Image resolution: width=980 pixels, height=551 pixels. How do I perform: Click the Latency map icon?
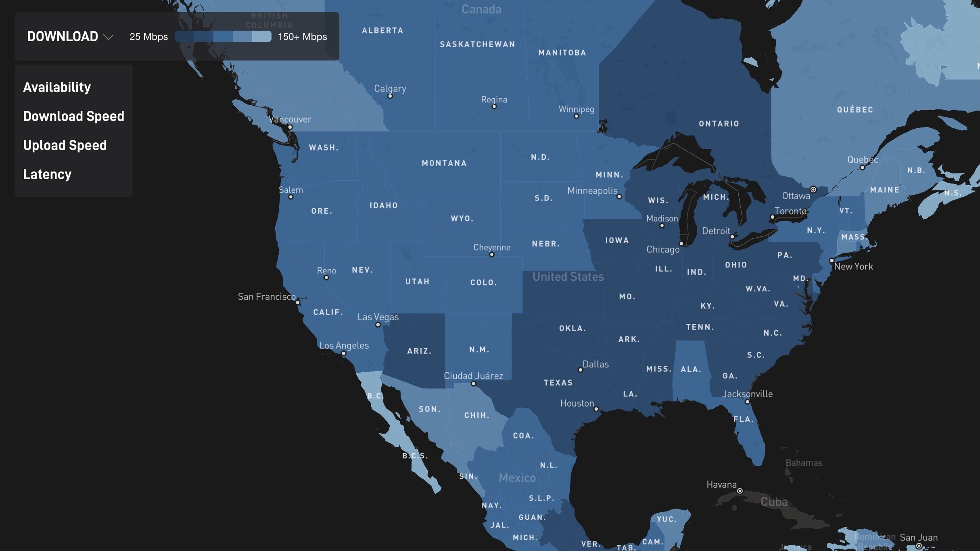click(46, 174)
